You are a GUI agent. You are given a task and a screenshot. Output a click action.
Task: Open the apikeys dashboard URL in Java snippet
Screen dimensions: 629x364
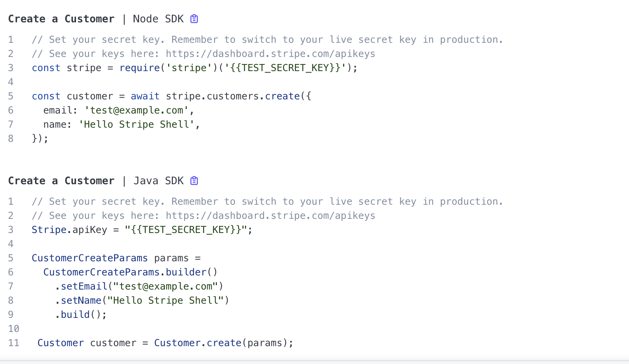(x=270, y=216)
